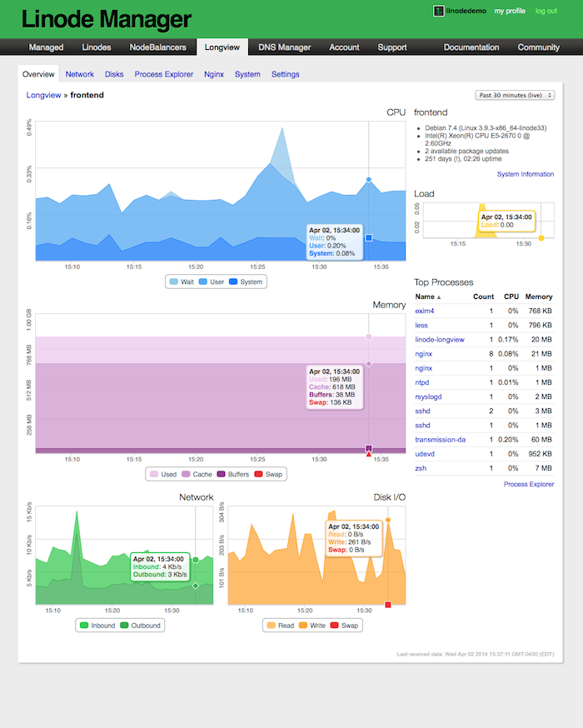583x728 pixels.
Task: Sort Top Processes by CPU column
Action: [x=510, y=297]
